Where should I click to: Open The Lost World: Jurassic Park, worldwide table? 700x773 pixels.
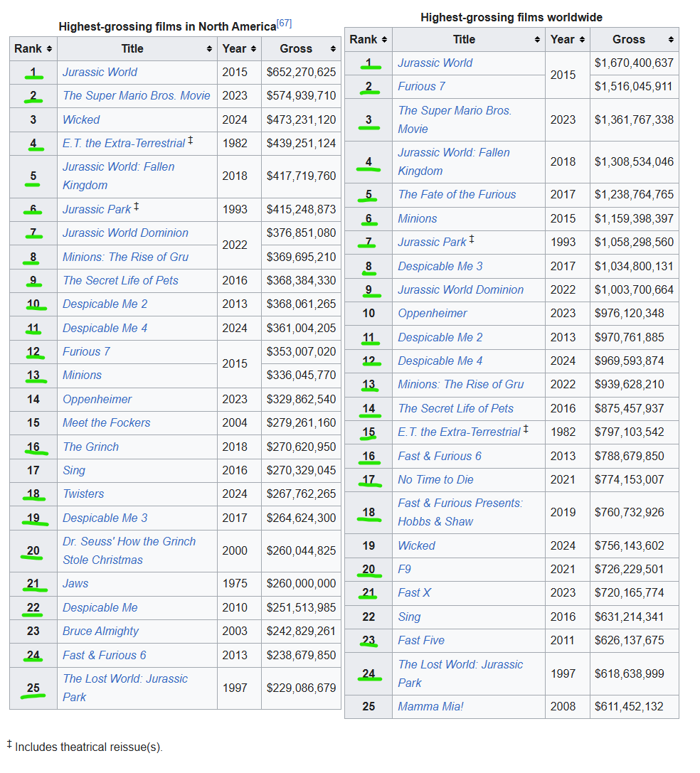(461, 673)
